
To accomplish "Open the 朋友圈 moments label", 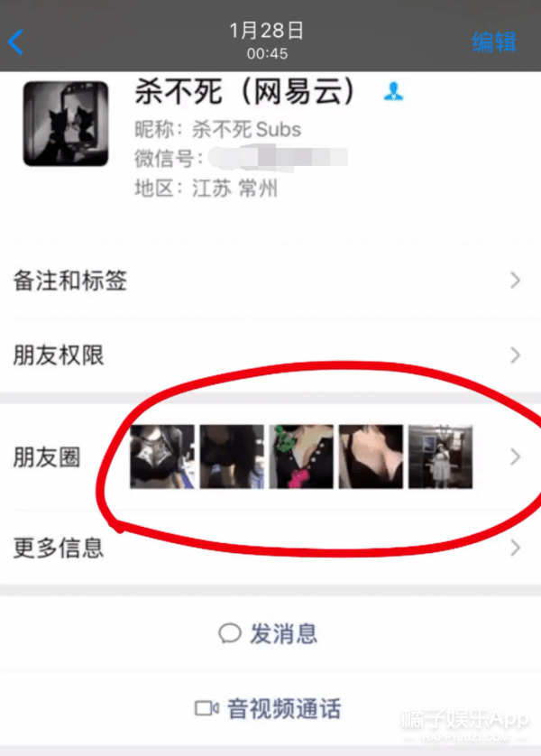I will tap(47, 457).
